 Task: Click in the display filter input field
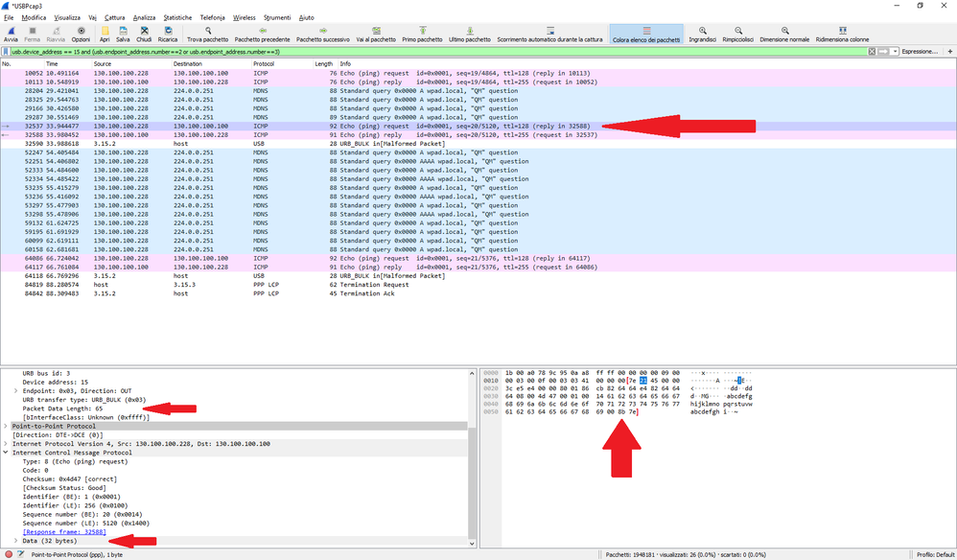(438, 52)
